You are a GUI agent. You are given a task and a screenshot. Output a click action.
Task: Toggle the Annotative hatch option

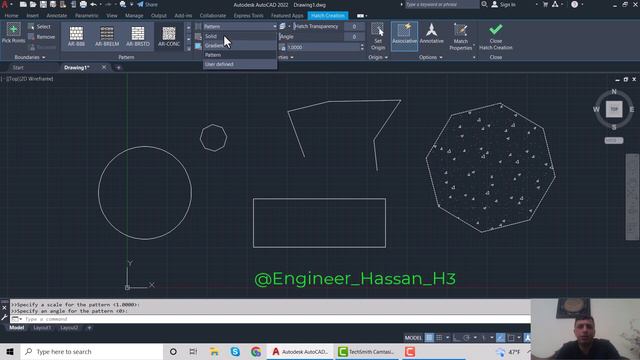431,33
